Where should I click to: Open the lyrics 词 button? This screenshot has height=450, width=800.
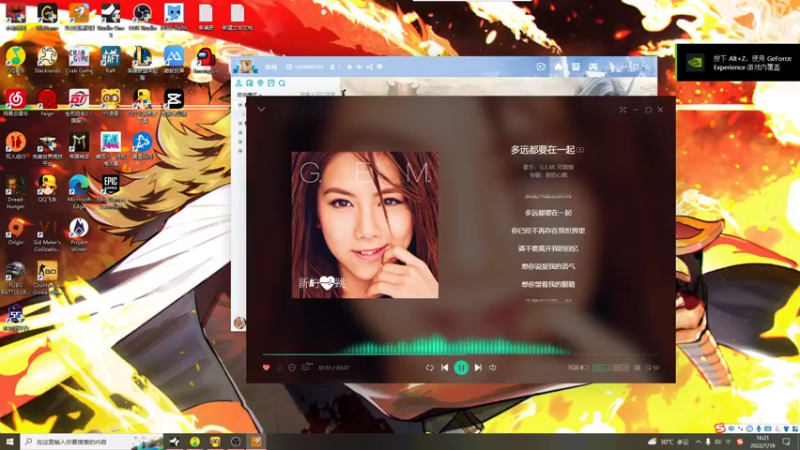637,367
